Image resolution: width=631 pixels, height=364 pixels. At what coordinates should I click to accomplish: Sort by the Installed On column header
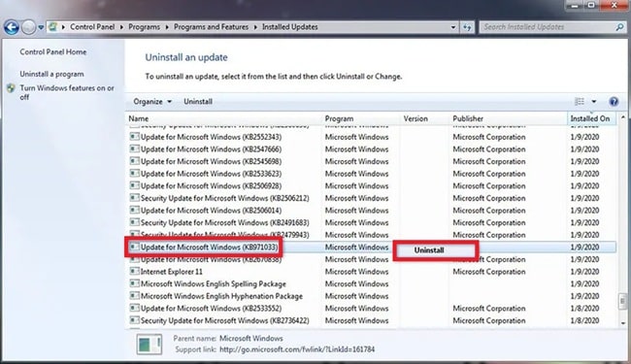590,118
